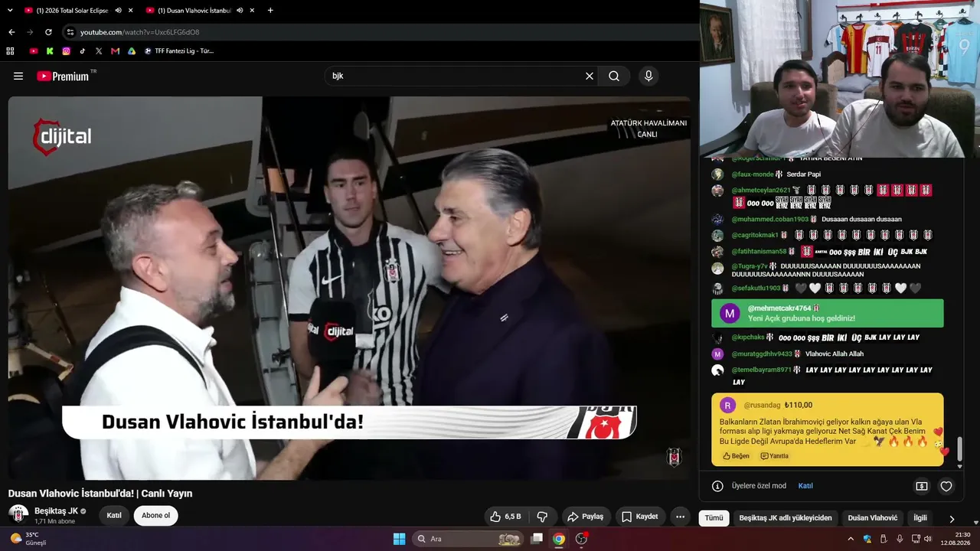980x551 pixels.
Task: Mute the '2026 Total Solar Eclipse' tab audio
Action: click(118, 10)
